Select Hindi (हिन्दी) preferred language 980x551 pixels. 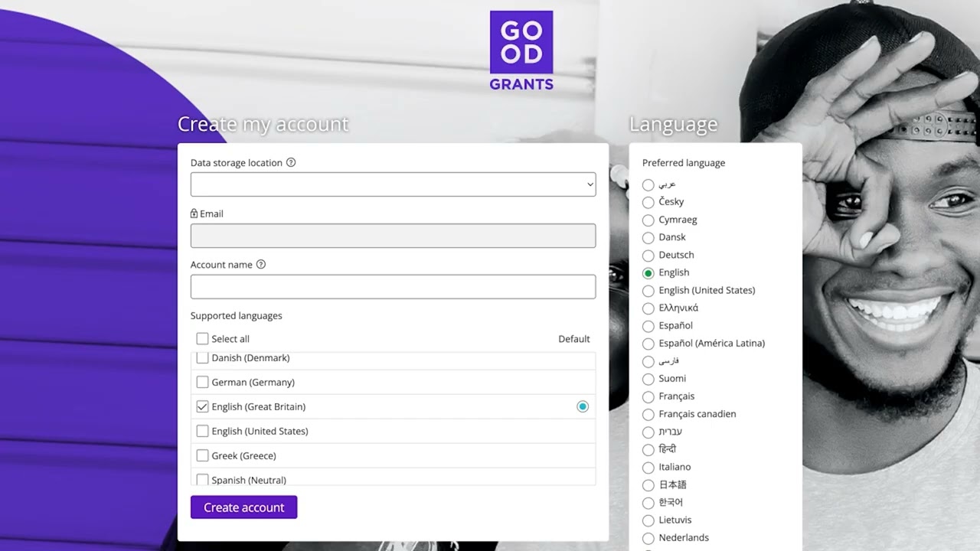[648, 449]
